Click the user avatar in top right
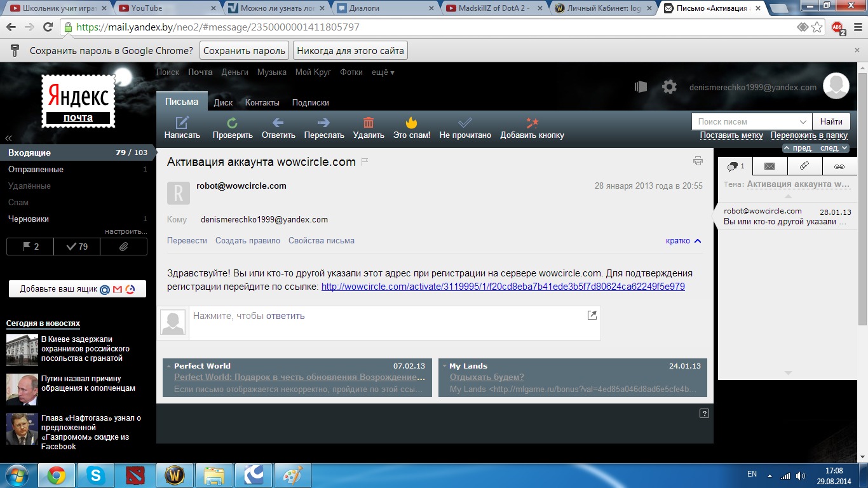Screen dimensions: 868x488 tap(836, 86)
